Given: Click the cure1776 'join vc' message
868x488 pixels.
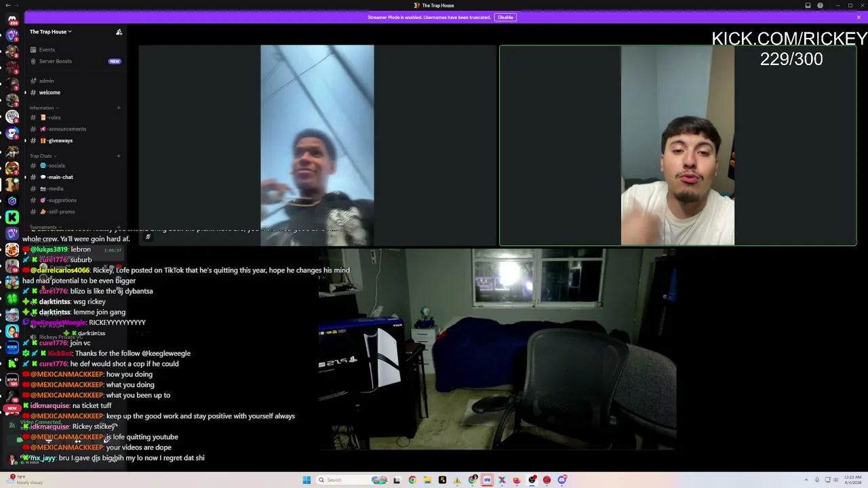Looking at the screenshot, I should tap(56, 343).
